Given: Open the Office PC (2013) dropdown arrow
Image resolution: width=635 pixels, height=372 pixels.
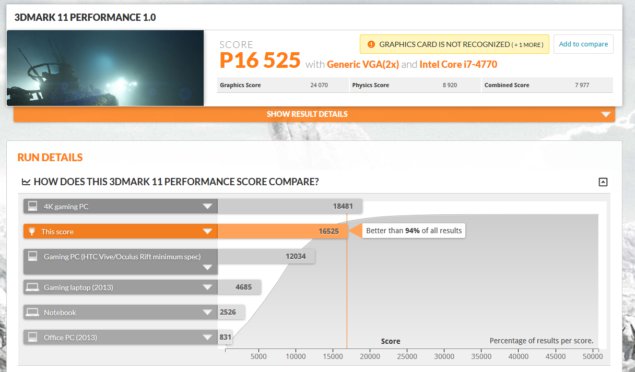Looking at the screenshot, I should pyautogui.click(x=207, y=338).
